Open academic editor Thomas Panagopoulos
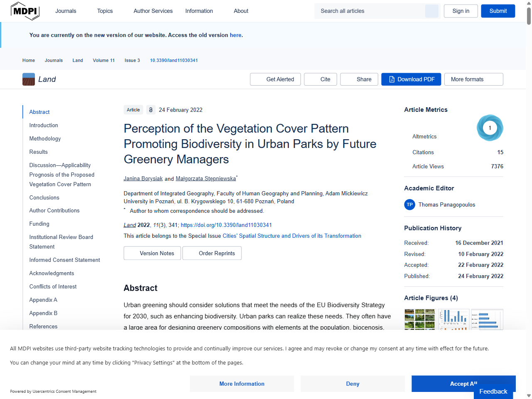The width and height of the screenshot is (532, 399). click(x=447, y=204)
